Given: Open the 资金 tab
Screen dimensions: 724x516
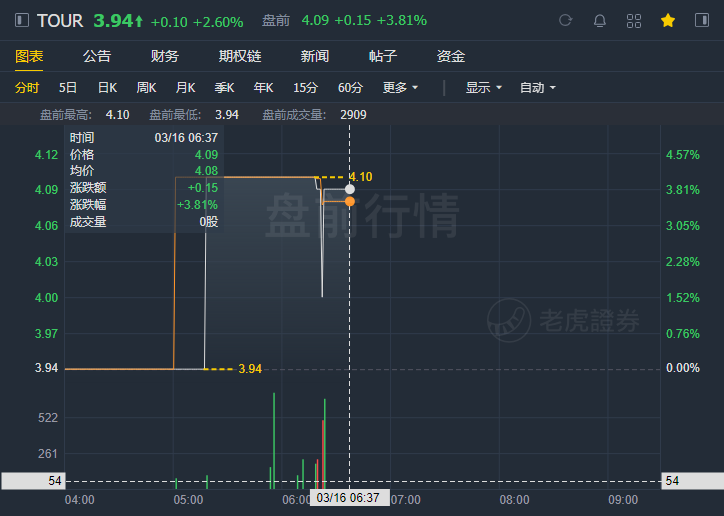Looking at the screenshot, I should click(451, 56).
